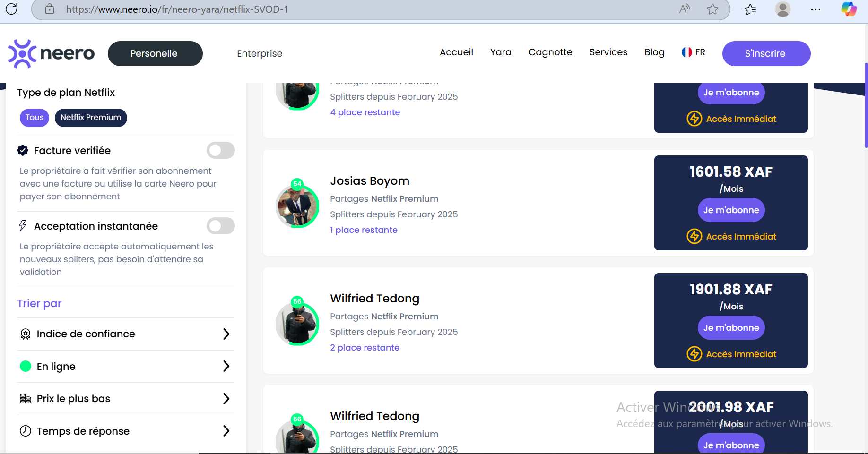Expand En ligne sort chevron
Viewport: 868px width, 454px height.
[x=226, y=366]
